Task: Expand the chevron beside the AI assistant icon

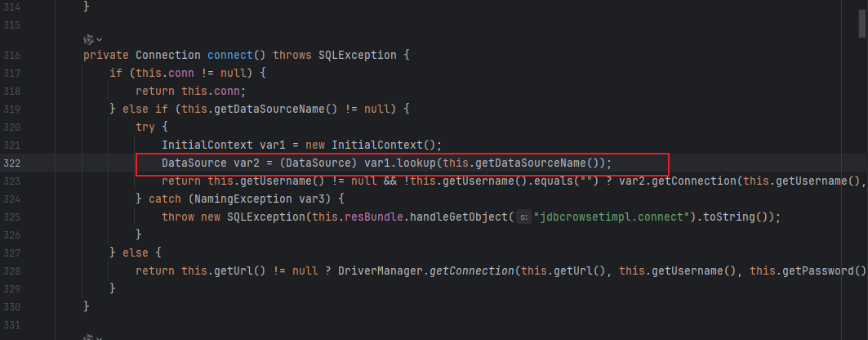Action: coord(99,39)
